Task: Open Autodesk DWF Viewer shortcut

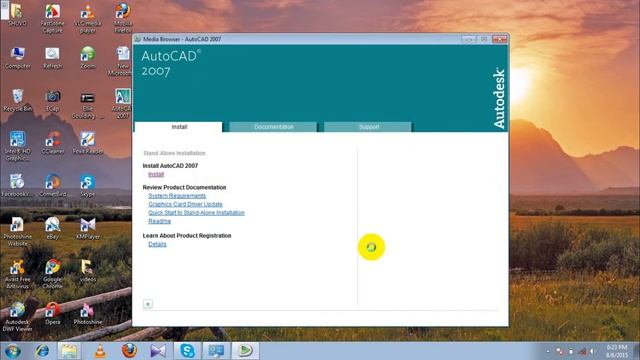Action: (17, 317)
